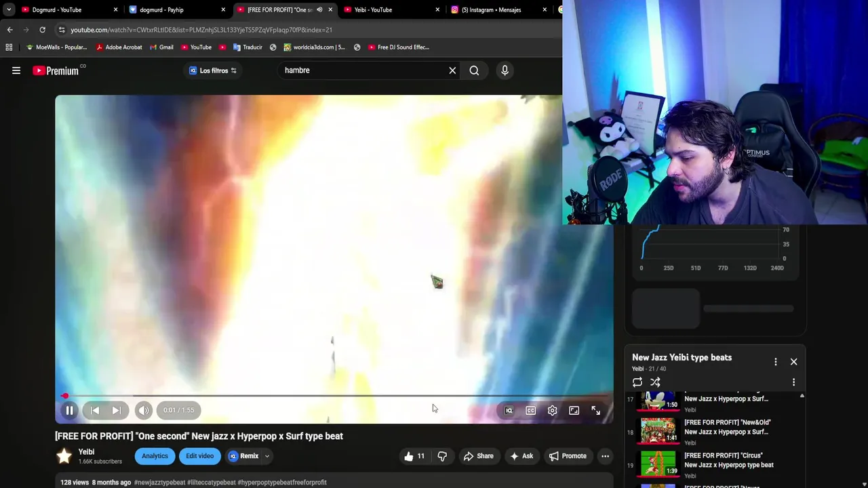Toggle loop playlist

[x=637, y=382]
